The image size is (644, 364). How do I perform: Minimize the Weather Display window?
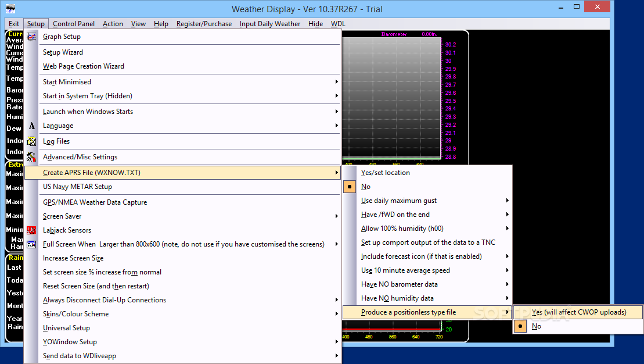561,7
